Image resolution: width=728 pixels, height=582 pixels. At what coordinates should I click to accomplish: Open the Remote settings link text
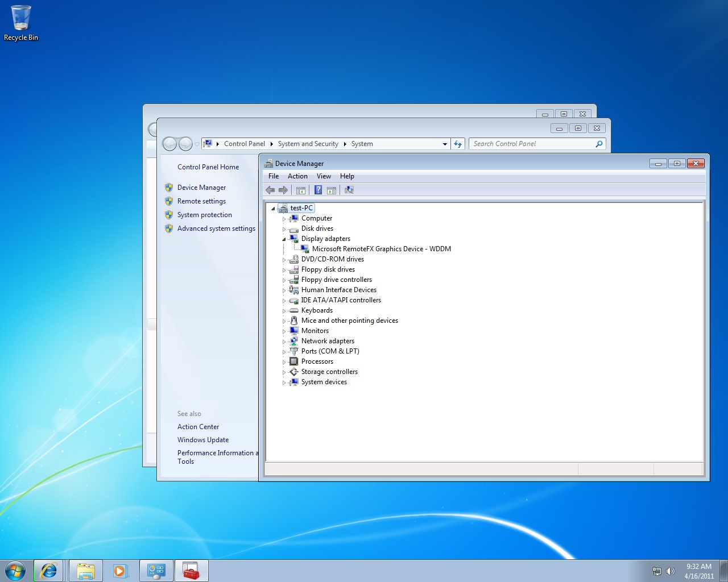(201, 201)
